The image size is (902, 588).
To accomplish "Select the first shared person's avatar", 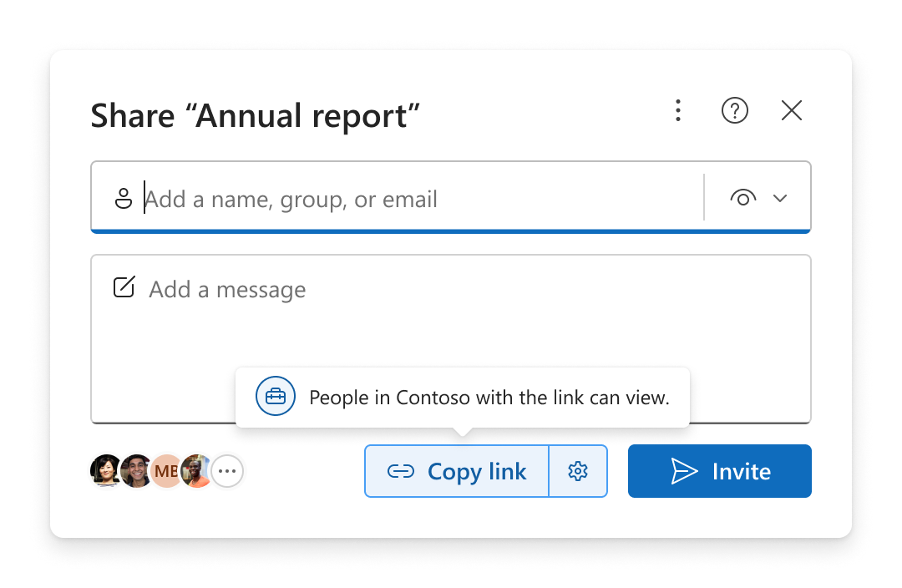I will (106, 470).
